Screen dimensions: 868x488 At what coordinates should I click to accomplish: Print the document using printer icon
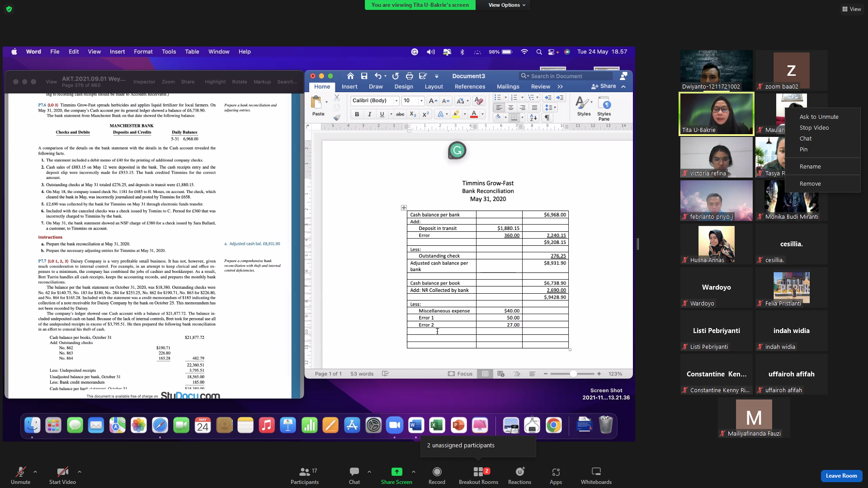(x=409, y=76)
